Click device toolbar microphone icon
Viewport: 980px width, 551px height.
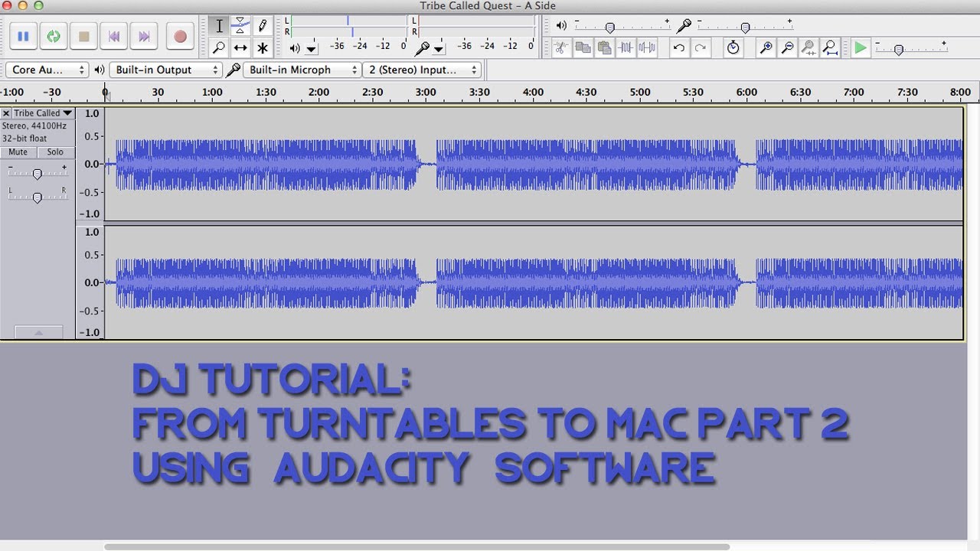pyautogui.click(x=234, y=70)
